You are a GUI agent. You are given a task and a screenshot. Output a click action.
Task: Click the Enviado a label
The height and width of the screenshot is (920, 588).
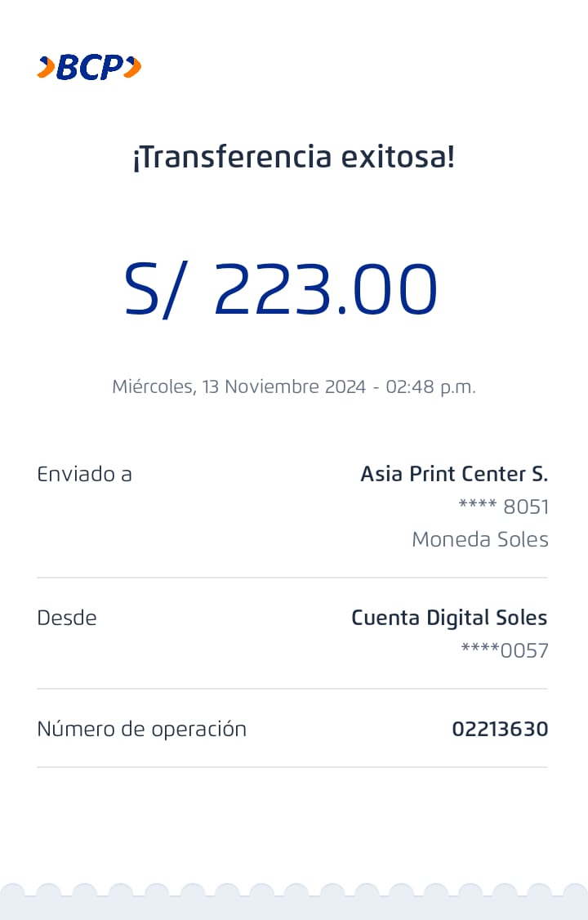[x=85, y=474]
